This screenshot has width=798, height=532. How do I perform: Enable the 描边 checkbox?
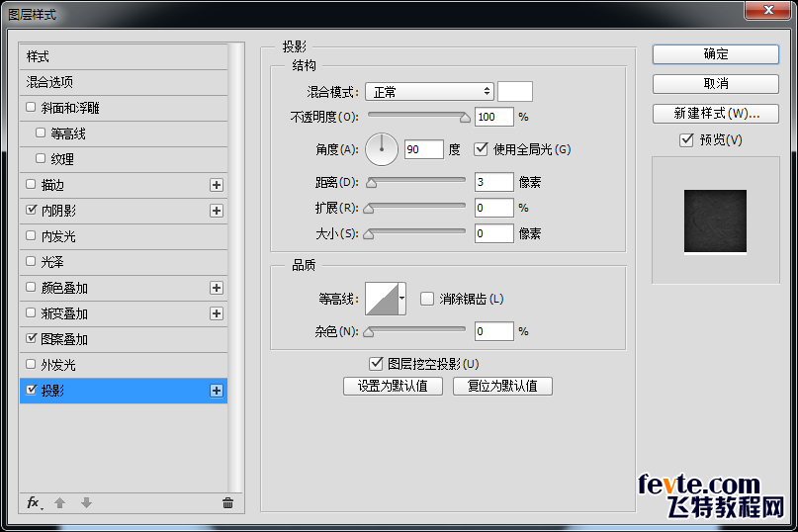[31, 184]
